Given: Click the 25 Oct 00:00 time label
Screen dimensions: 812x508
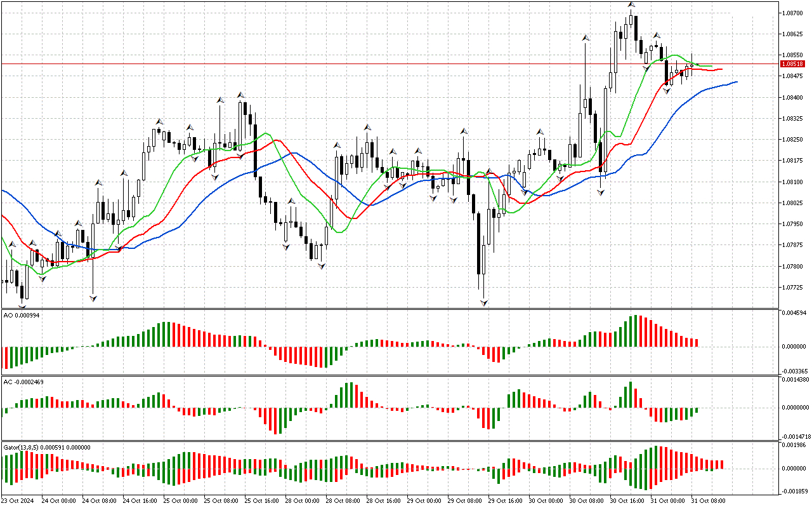Looking at the screenshot, I should (x=180, y=501).
